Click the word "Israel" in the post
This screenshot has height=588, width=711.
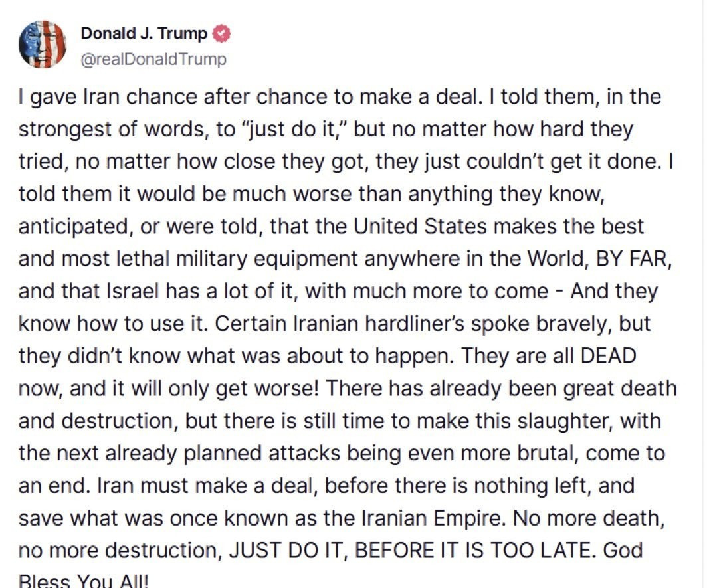133,291
